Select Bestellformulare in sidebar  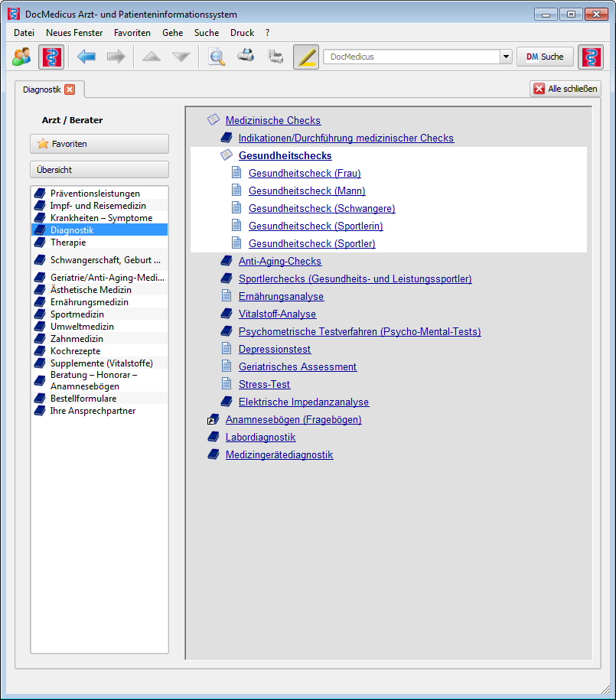tap(99, 399)
